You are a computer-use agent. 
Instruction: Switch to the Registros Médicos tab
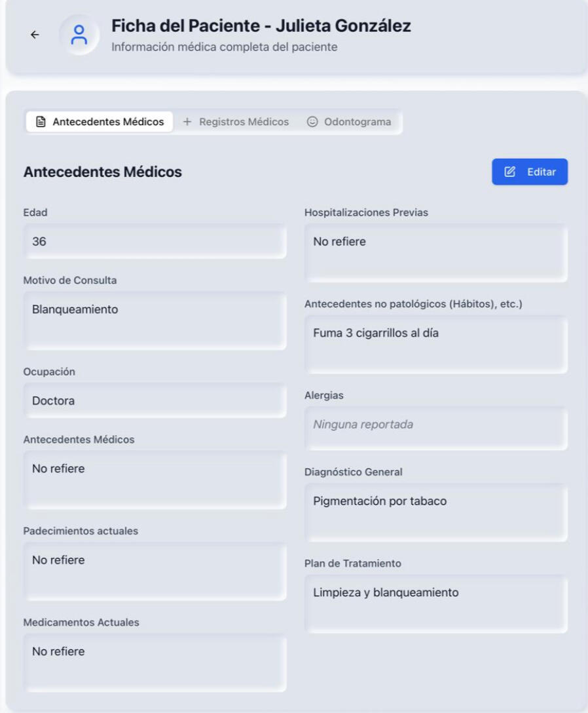click(244, 122)
